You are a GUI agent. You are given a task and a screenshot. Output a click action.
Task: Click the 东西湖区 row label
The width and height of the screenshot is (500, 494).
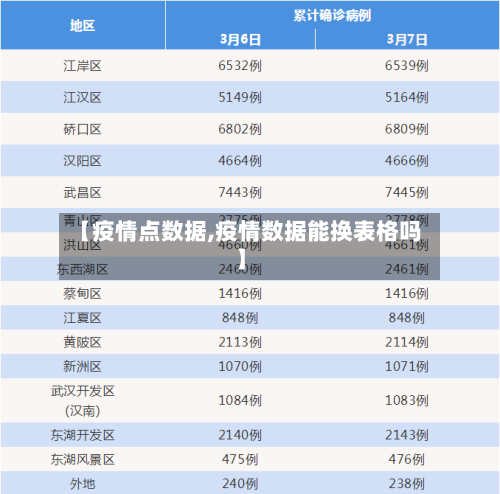82,269
